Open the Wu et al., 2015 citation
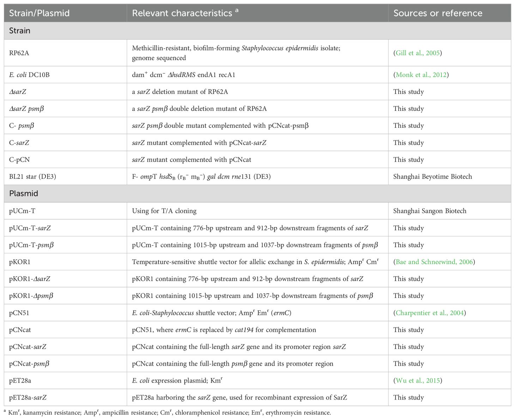This screenshot has height=420, width=515. click(x=418, y=380)
